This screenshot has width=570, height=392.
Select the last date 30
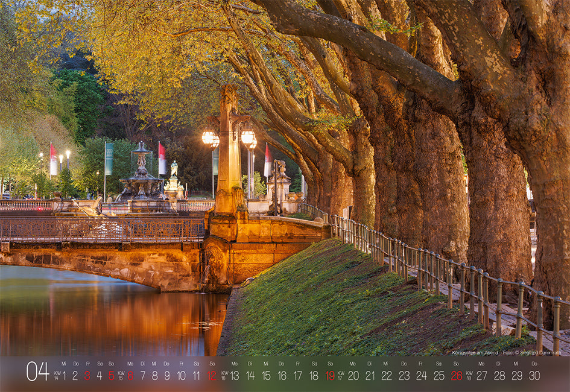[534, 375]
